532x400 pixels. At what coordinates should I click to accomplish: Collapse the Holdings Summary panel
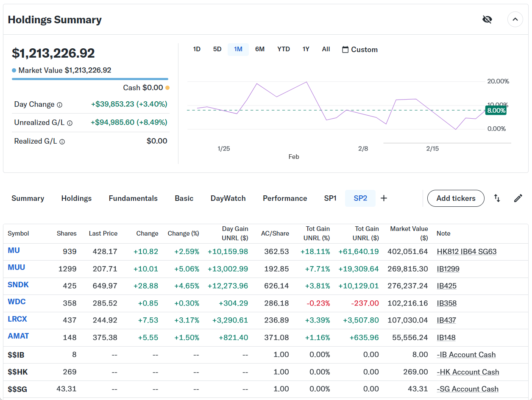click(x=515, y=19)
